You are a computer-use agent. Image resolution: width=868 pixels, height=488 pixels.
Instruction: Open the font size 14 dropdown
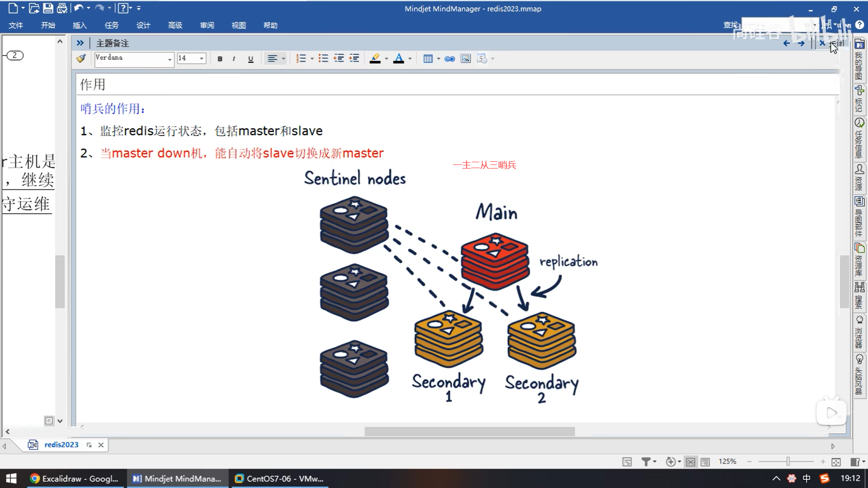tap(202, 59)
